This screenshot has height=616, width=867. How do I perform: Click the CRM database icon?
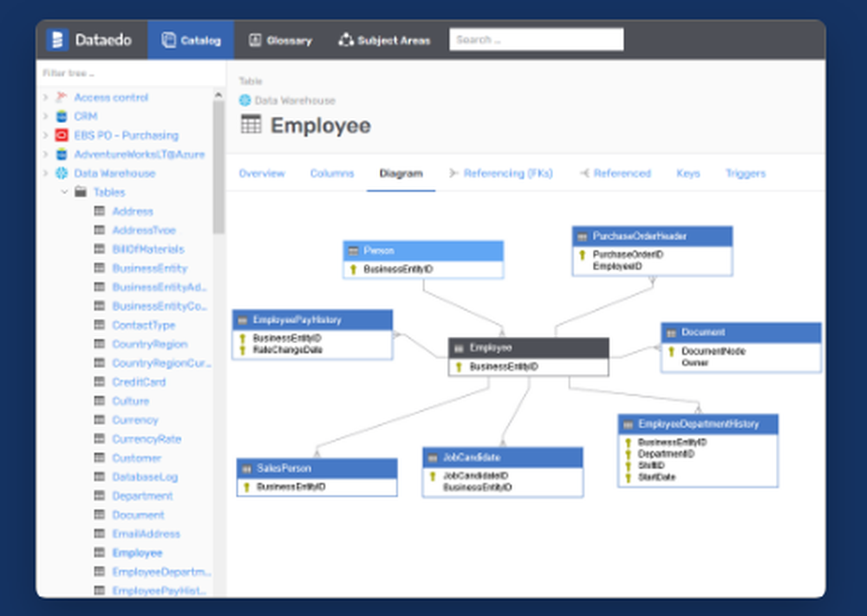(62, 116)
